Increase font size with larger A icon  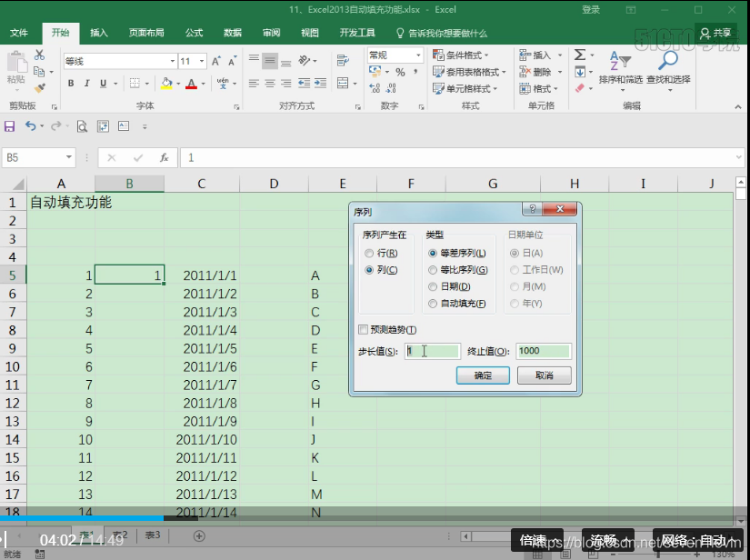coord(216,61)
